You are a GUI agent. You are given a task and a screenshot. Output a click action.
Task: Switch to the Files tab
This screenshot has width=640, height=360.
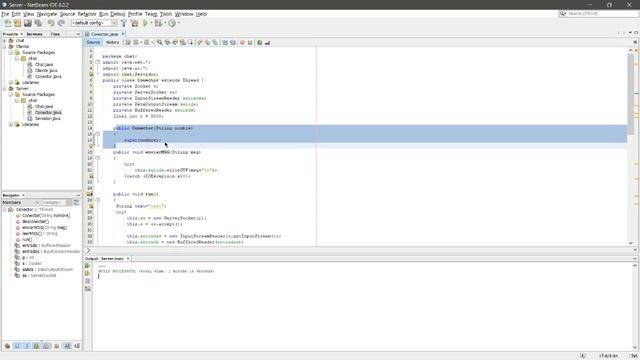coord(55,34)
